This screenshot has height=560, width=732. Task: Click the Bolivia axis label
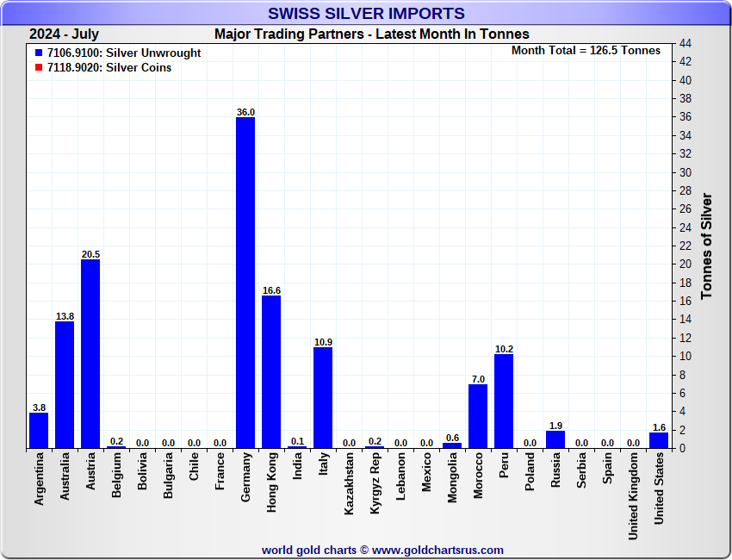click(x=142, y=471)
